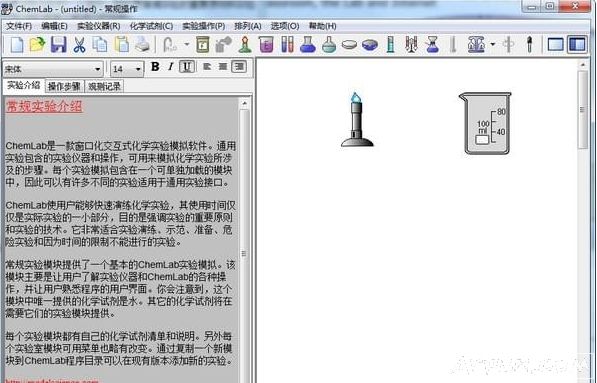Switch to the 观测记录 tab

(104, 86)
